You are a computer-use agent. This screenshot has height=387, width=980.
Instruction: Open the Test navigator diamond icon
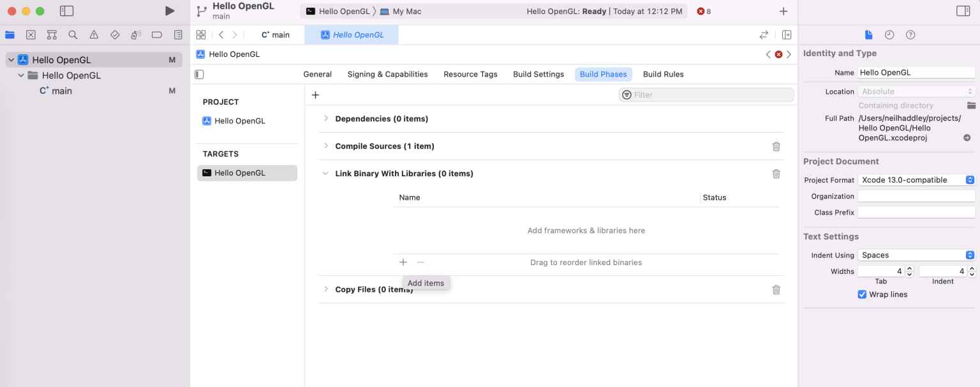pos(115,35)
